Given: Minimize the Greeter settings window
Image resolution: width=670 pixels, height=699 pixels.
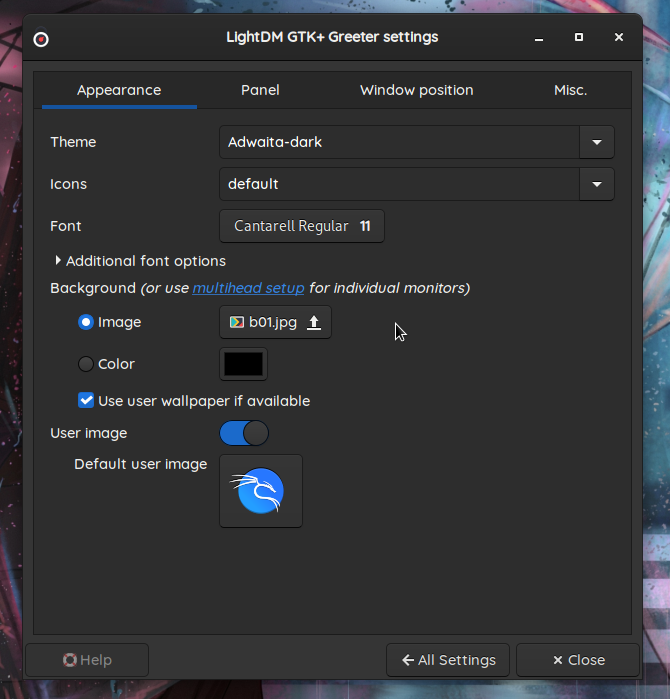Looking at the screenshot, I should pyautogui.click(x=538, y=37).
